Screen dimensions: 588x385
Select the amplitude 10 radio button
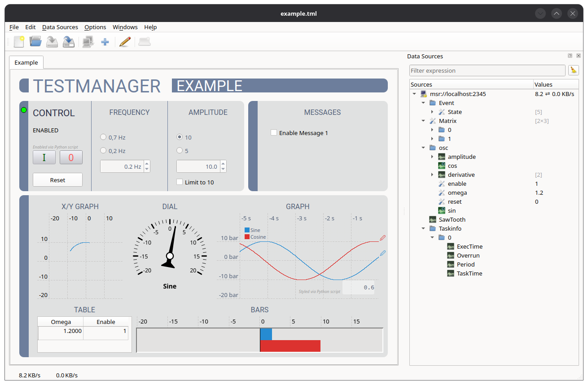pos(180,137)
